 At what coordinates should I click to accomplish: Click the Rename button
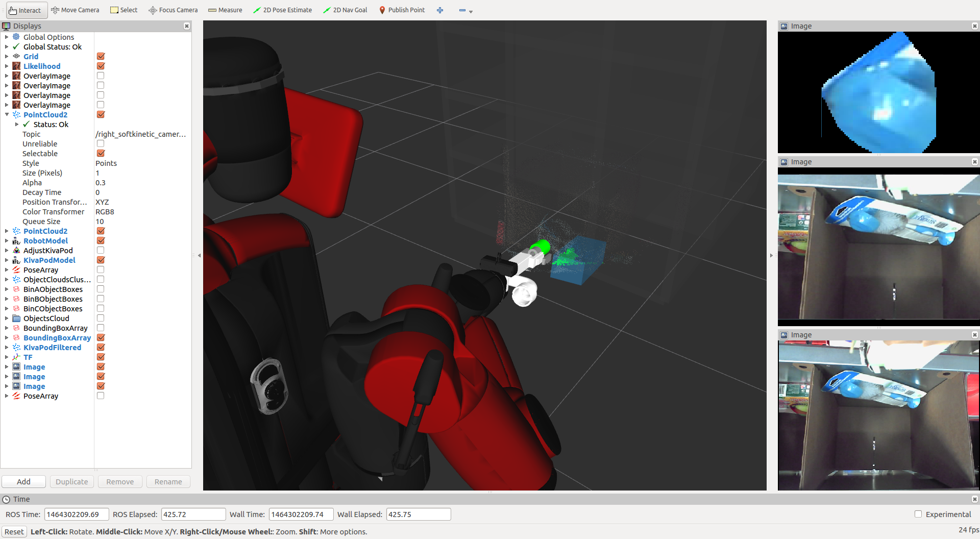pyautogui.click(x=168, y=481)
